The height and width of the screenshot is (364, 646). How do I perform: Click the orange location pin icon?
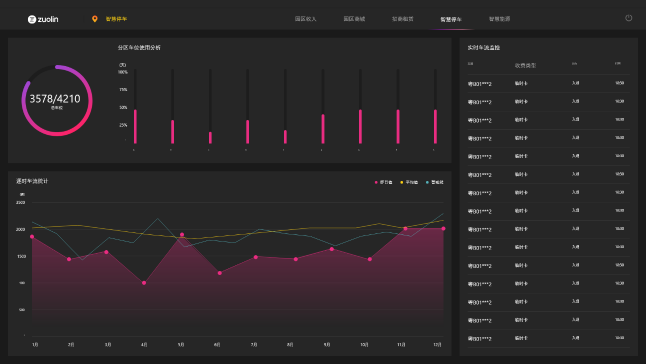(95, 19)
